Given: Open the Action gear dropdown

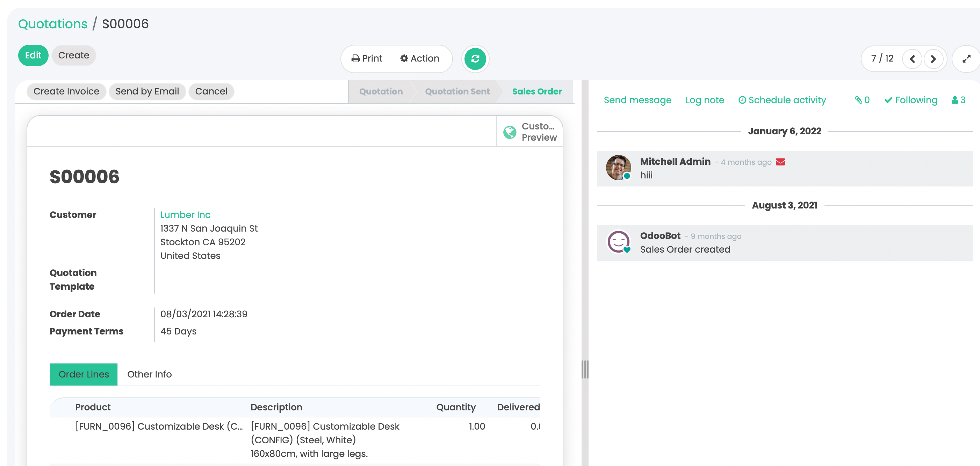Looking at the screenshot, I should (x=420, y=59).
